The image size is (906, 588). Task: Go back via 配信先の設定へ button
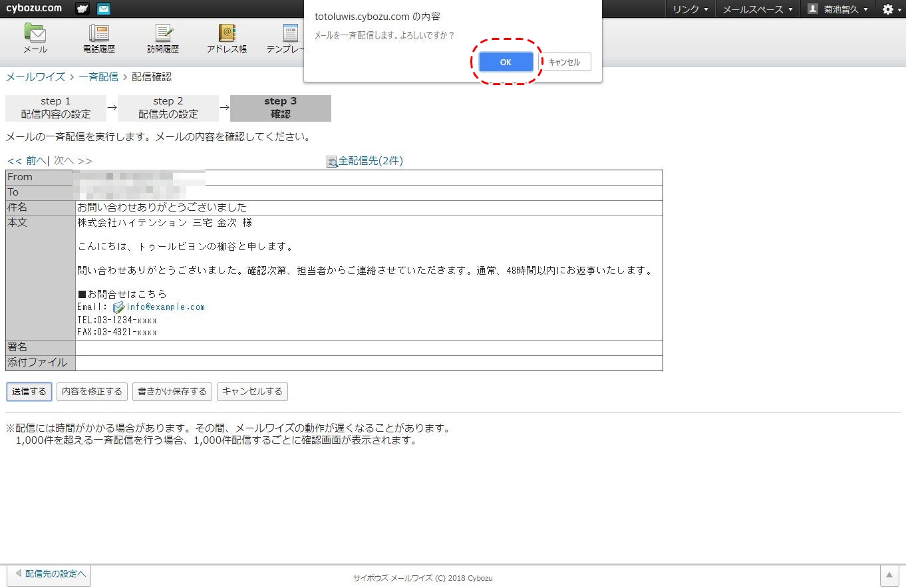[49, 574]
